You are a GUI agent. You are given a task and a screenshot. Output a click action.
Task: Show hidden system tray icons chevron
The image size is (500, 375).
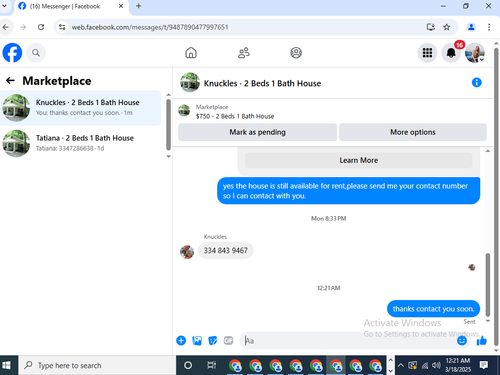tap(401, 365)
